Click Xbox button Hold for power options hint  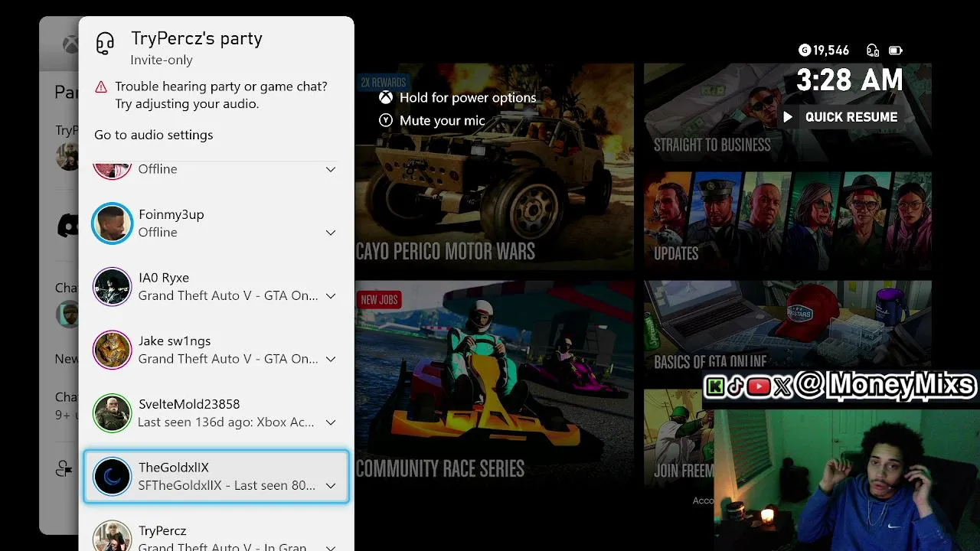[458, 98]
